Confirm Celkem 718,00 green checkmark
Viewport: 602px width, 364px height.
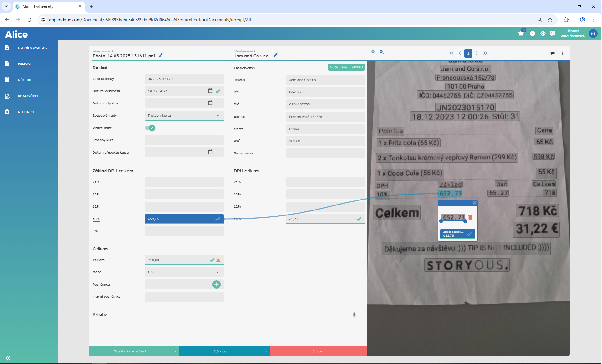pyautogui.click(x=212, y=260)
